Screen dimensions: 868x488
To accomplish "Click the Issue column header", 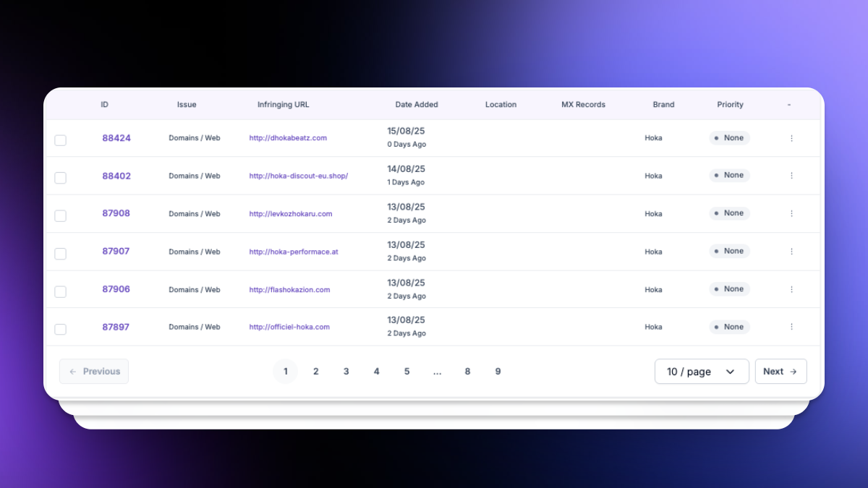I will tap(187, 105).
